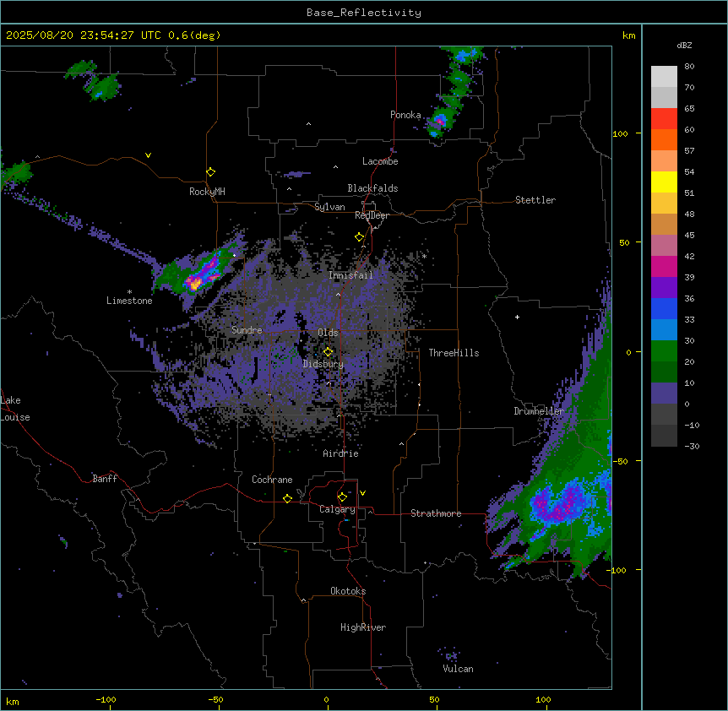Click the RockyMH label

click(x=207, y=192)
